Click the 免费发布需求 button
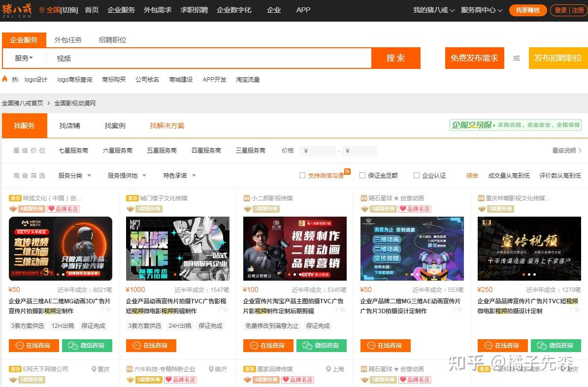 pos(474,58)
